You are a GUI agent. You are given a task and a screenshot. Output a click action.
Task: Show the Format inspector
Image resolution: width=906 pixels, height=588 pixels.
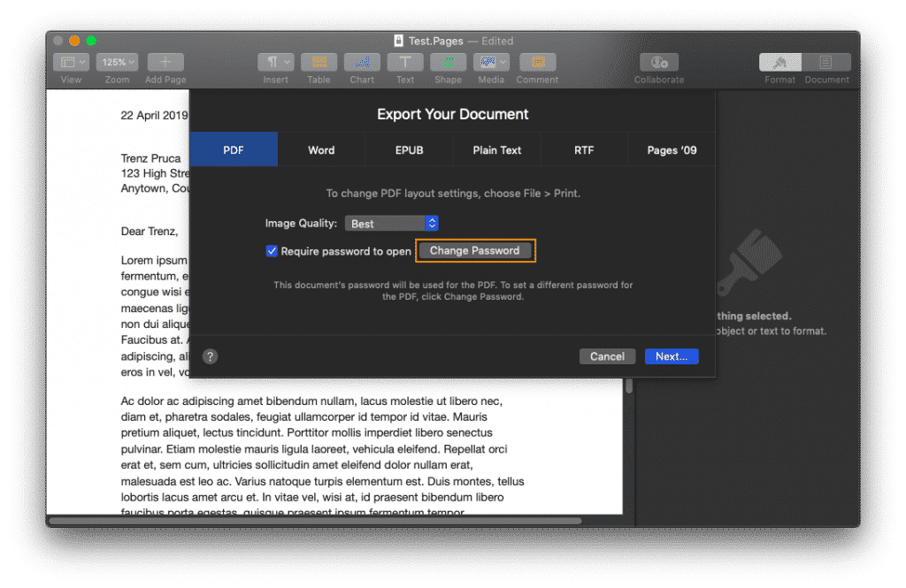[780, 62]
